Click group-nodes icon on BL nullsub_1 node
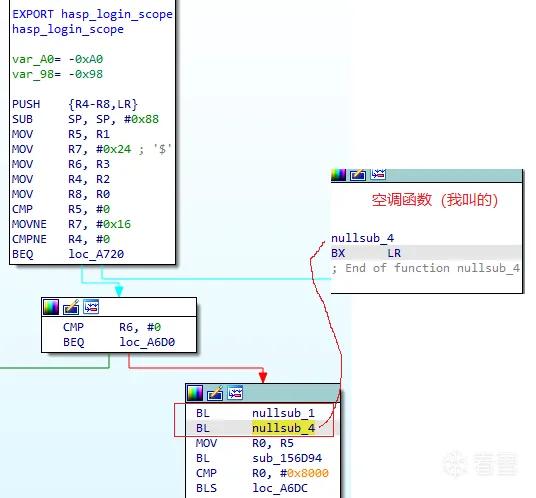536x498 pixels. click(235, 393)
